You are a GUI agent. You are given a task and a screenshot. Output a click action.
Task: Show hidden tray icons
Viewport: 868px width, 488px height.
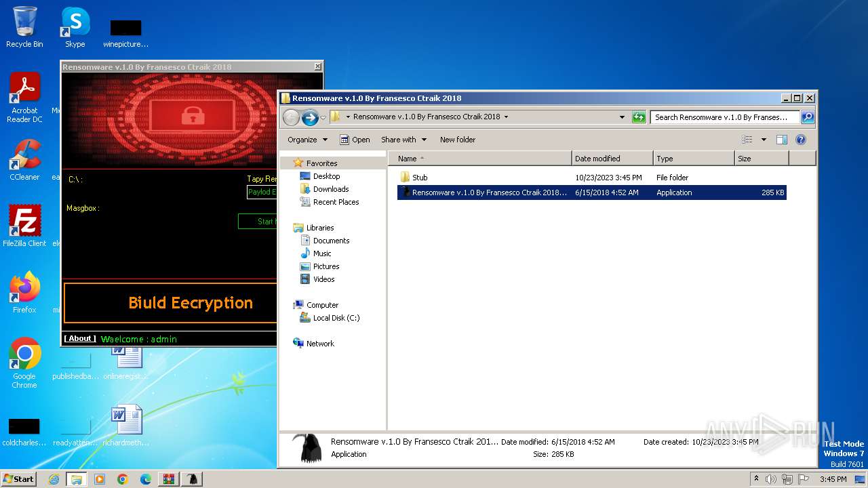[756, 479]
